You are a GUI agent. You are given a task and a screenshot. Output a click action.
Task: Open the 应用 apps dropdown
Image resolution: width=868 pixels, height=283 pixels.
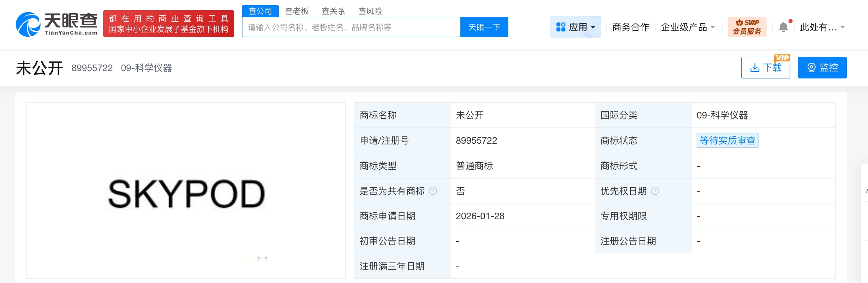pos(575,27)
